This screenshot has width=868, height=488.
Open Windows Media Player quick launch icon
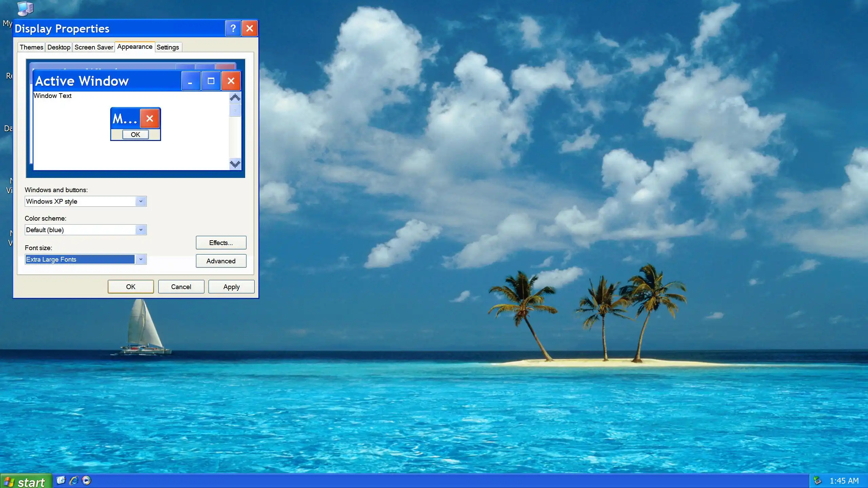click(86, 480)
